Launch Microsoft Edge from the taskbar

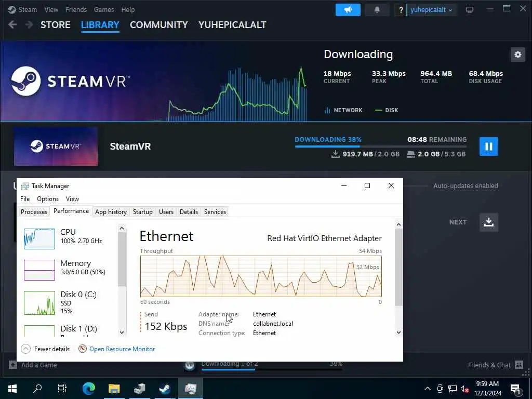(x=89, y=389)
